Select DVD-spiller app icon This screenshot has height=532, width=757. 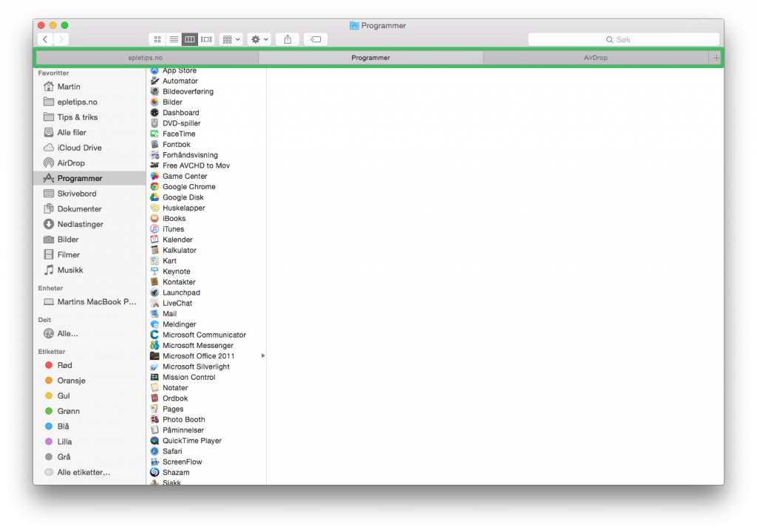(x=155, y=123)
